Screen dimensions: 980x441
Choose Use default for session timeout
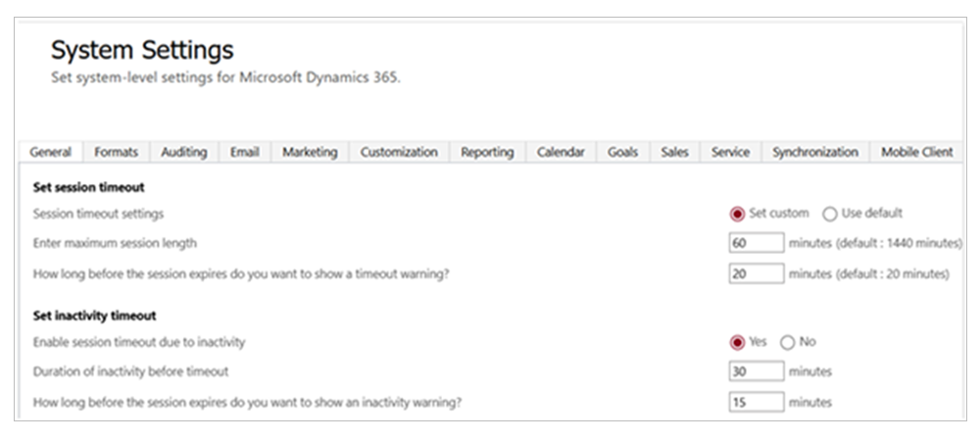829,214
